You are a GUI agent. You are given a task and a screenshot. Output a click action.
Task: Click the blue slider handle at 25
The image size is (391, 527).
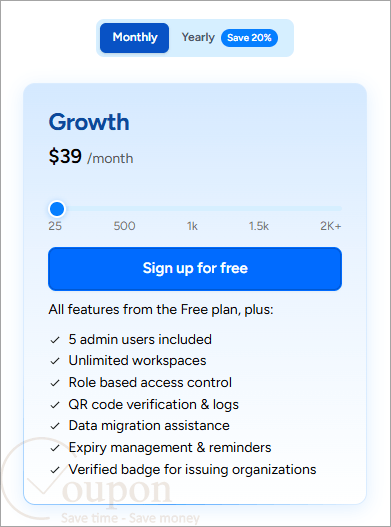click(57, 209)
